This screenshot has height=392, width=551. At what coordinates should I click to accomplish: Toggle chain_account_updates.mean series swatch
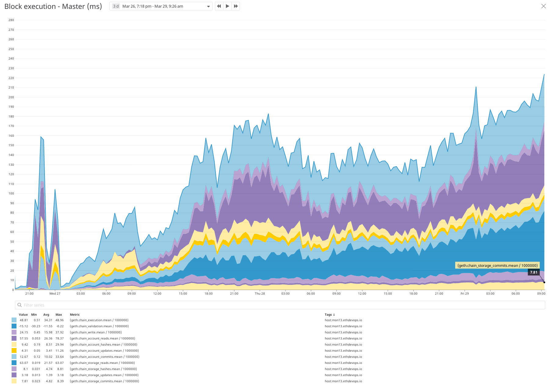tap(14, 350)
